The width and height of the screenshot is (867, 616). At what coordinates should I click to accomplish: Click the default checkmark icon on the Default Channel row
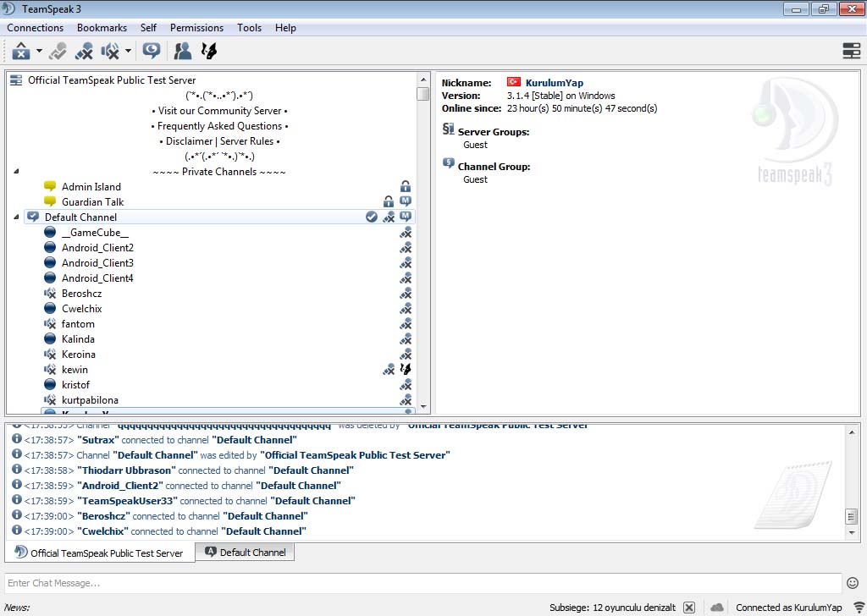point(372,217)
